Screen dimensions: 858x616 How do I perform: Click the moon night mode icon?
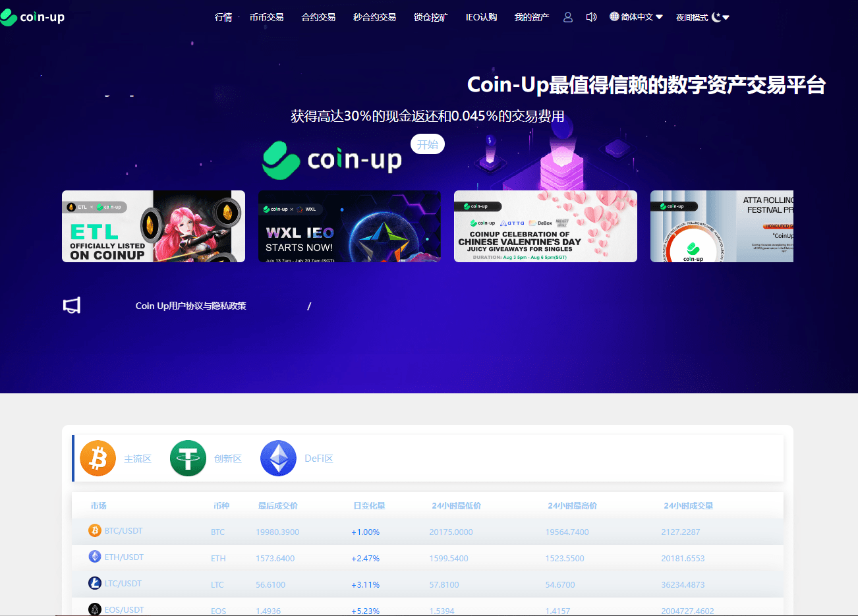tap(716, 17)
